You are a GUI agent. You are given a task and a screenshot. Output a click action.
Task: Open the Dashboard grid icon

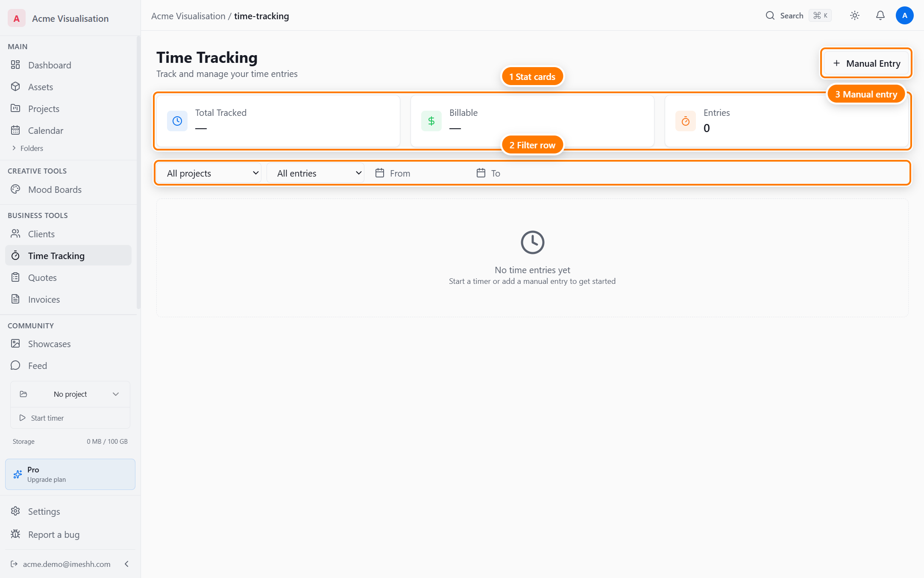pos(15,65)
